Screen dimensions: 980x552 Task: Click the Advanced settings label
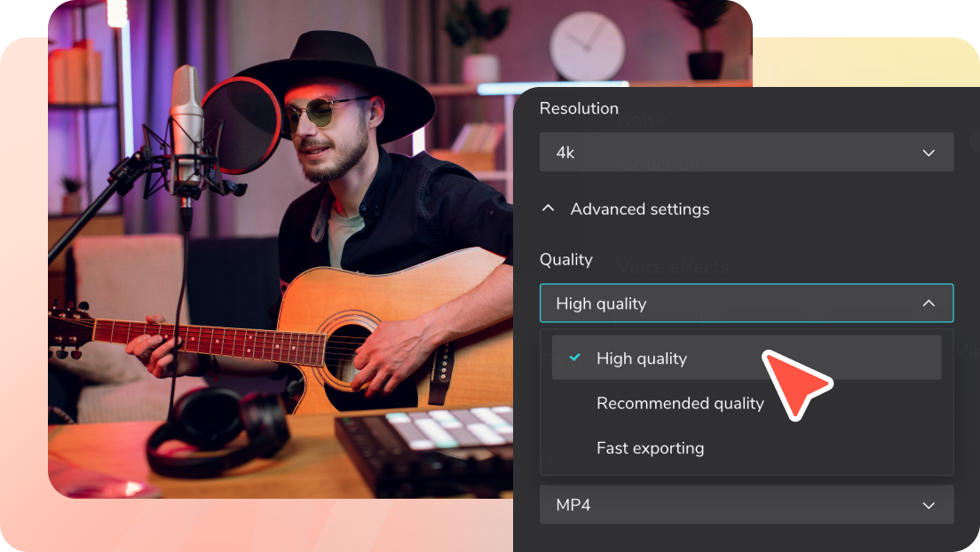tap(639, 209)
